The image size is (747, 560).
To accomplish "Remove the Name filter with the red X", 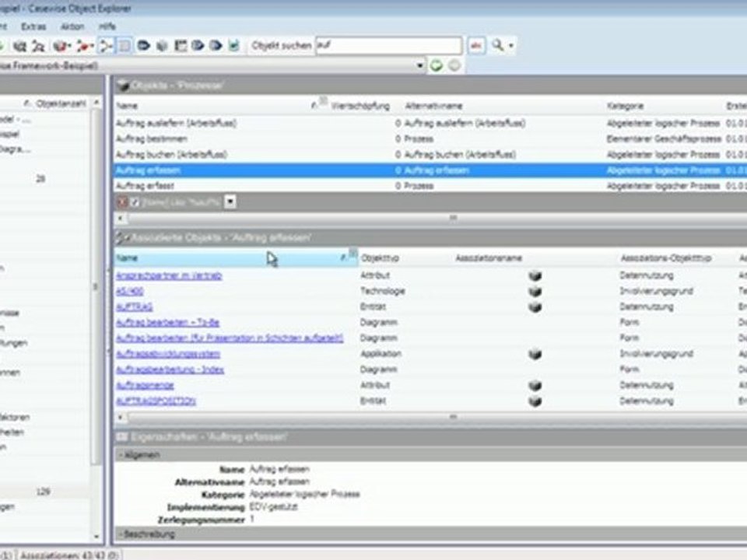I will tap(122, 202).
